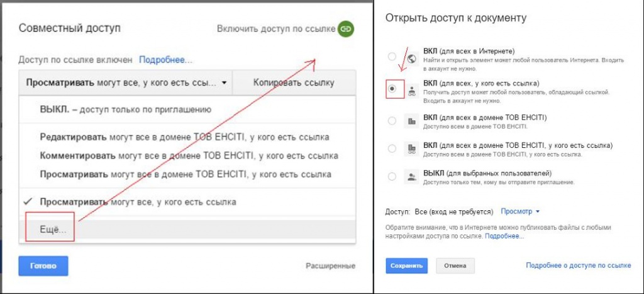
Task: Open the Просматривать могут все link access dropdown
Action: (126, 82)
